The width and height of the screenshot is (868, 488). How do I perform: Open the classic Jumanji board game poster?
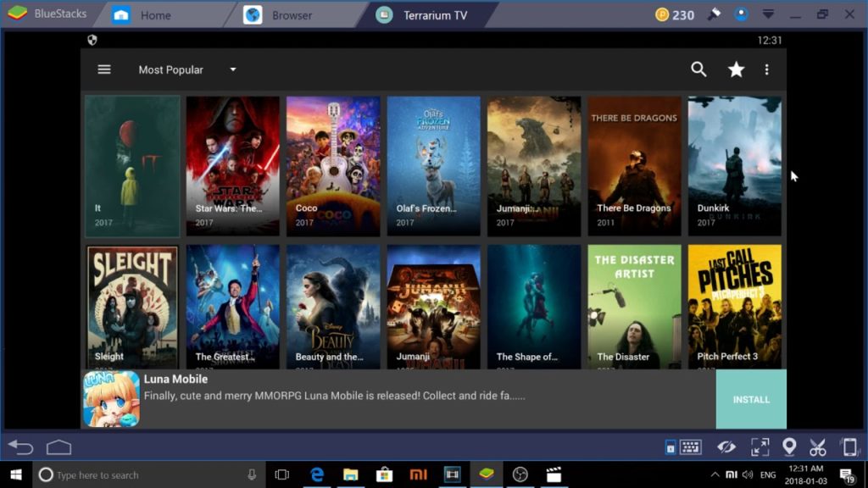tap(433, 307)
